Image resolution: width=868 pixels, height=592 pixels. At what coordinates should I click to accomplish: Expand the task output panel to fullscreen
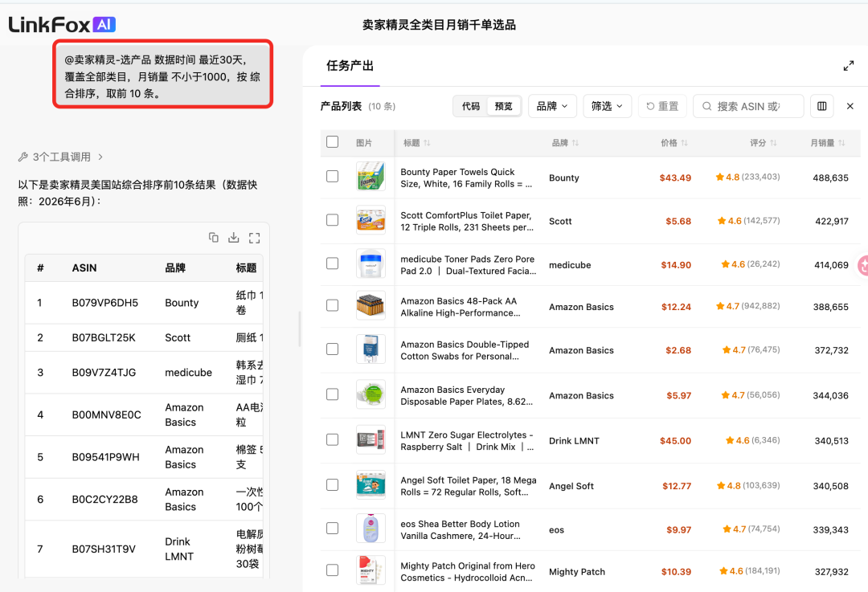point(848,66)
